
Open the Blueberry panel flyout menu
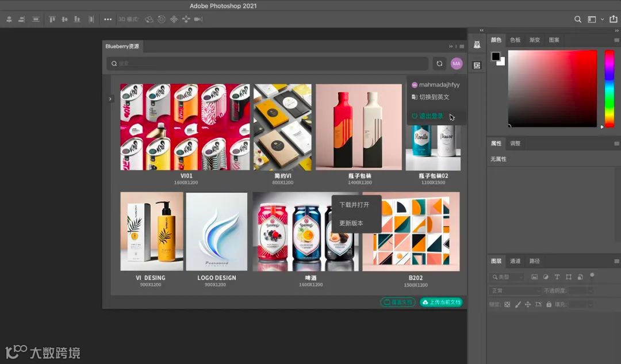[x=462, y=47]
